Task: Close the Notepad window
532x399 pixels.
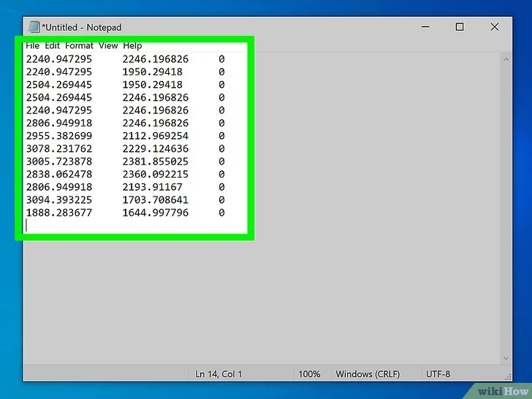Action: tap(495, 27)
